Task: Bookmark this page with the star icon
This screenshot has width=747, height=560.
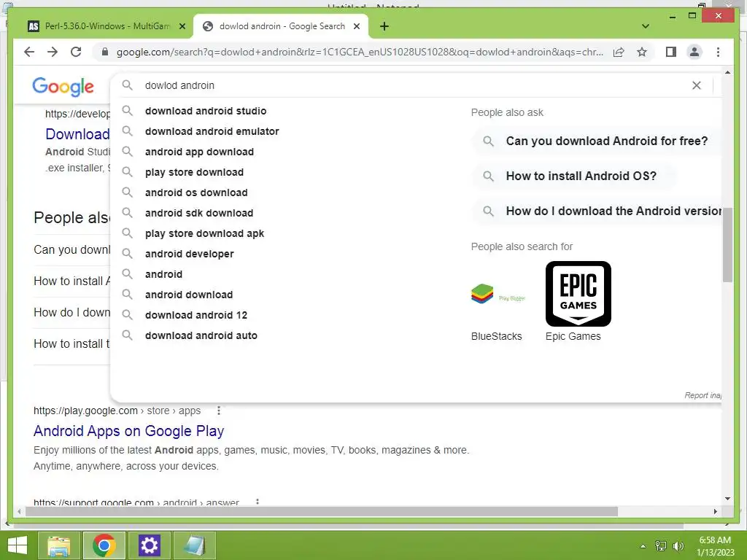Action: click(x=642, y=52)
